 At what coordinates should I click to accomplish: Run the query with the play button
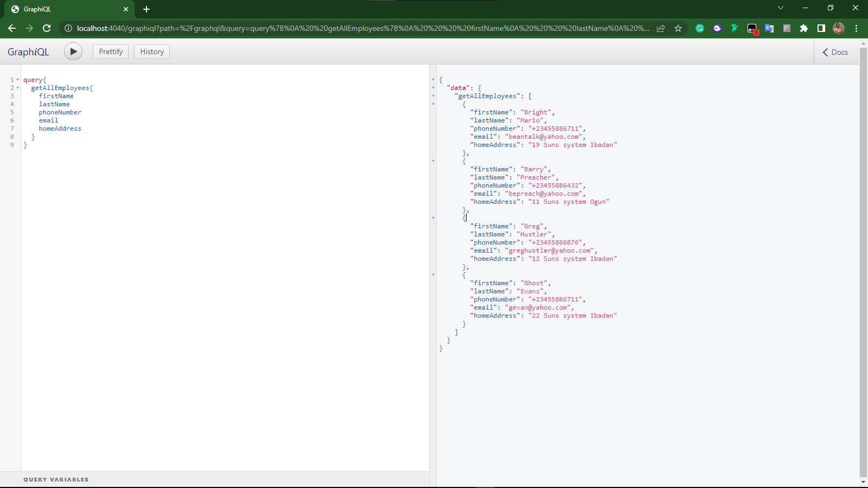click(73, 51)
